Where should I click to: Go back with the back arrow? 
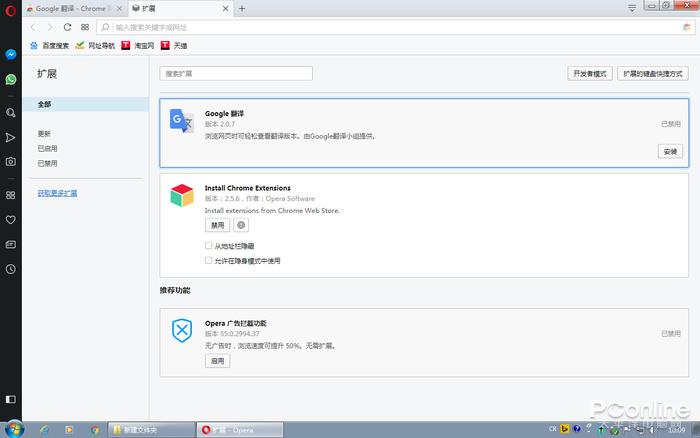33,27
